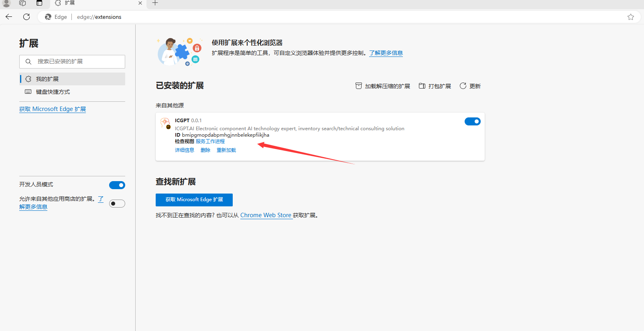Close the 扩展 tab

(x=140, y=3)
